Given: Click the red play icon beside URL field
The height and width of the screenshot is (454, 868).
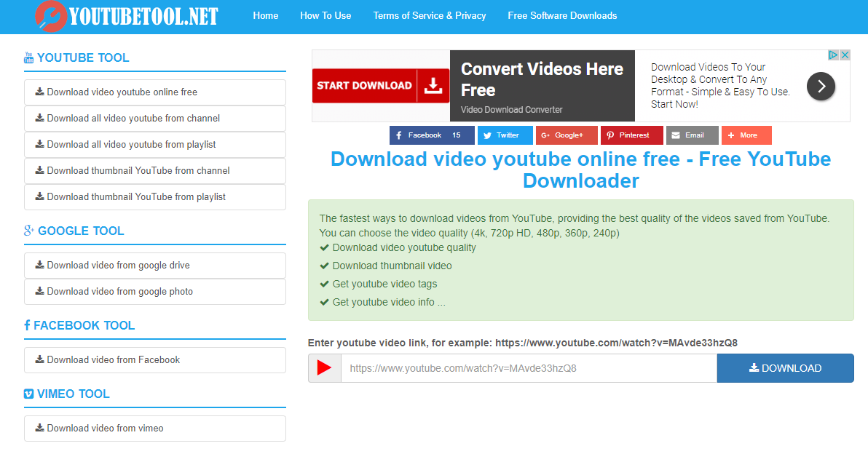Looking at the screenshot, I should point(324,368).
